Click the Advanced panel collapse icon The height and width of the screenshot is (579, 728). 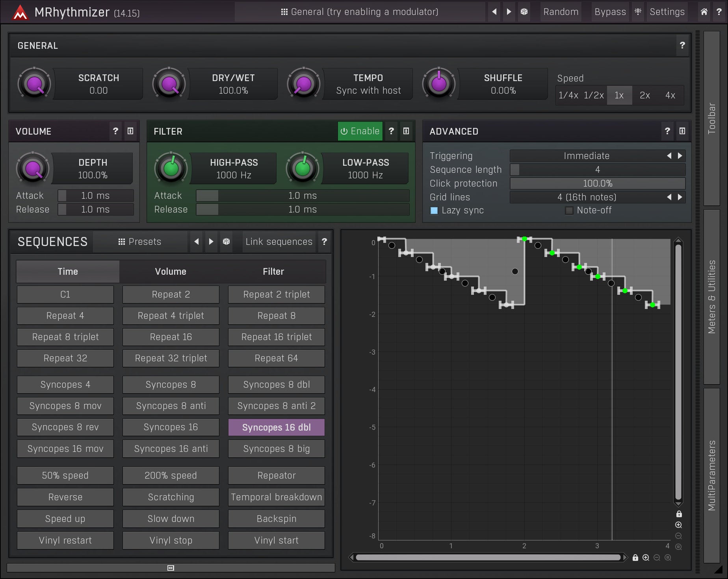(x=682, y=131)
